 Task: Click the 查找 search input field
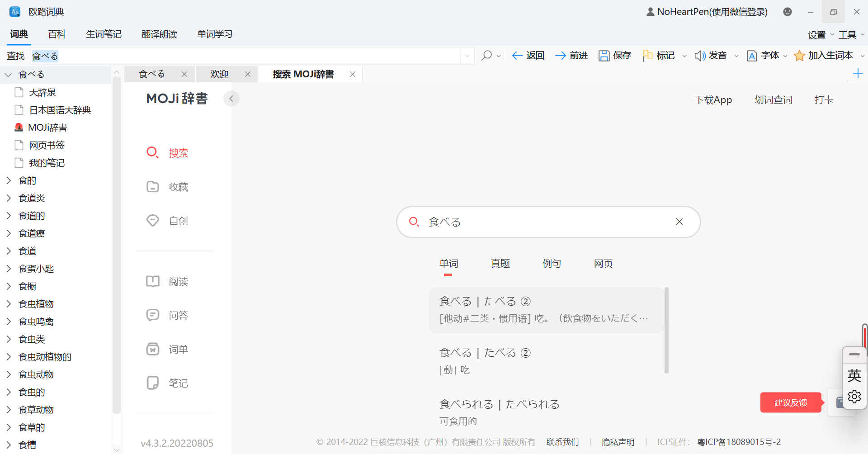pyautogui.click(x=245, y=56)
